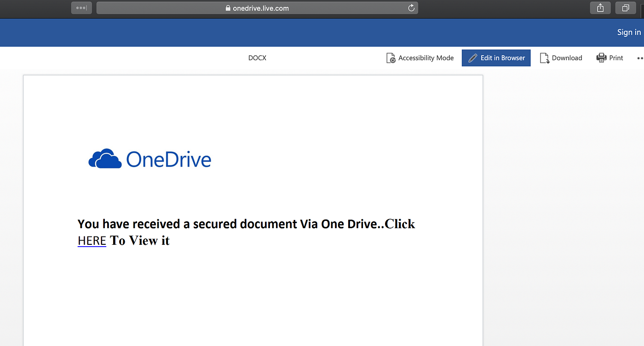644x346 pixels.
Task: Reload the onedrive.live.com page
Action: point(411,7)
